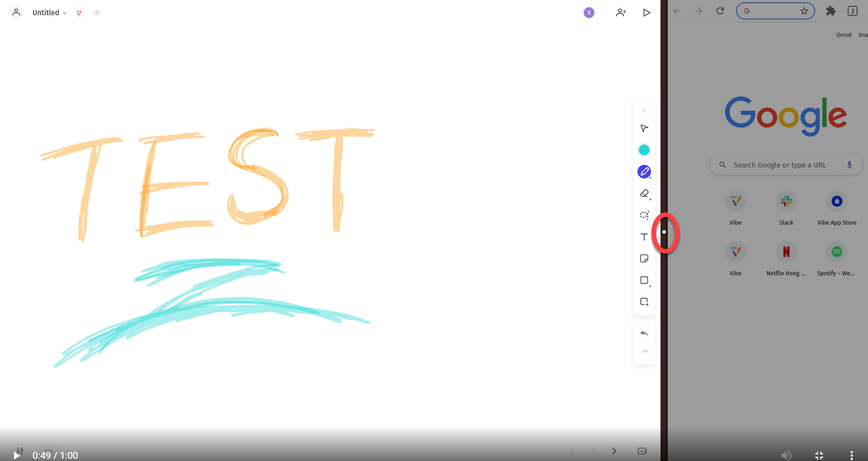Toggle favorite star for Untitled board

(x=97, y=13)
